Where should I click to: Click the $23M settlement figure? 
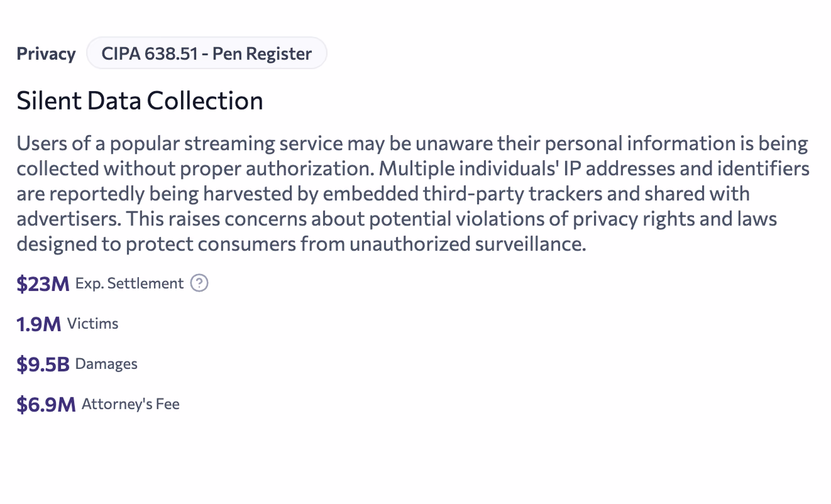tap(43, 283)
